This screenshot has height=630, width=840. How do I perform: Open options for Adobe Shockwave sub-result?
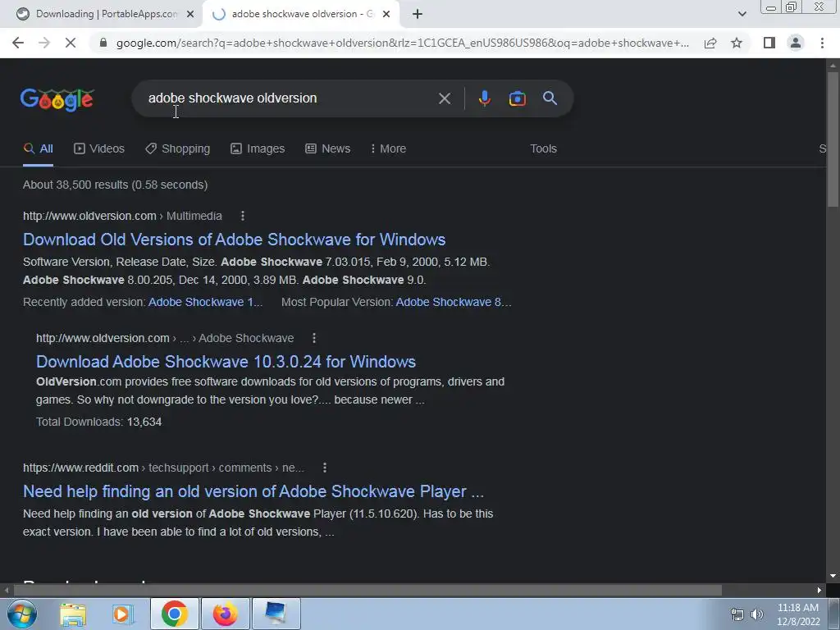coord(314,338)
